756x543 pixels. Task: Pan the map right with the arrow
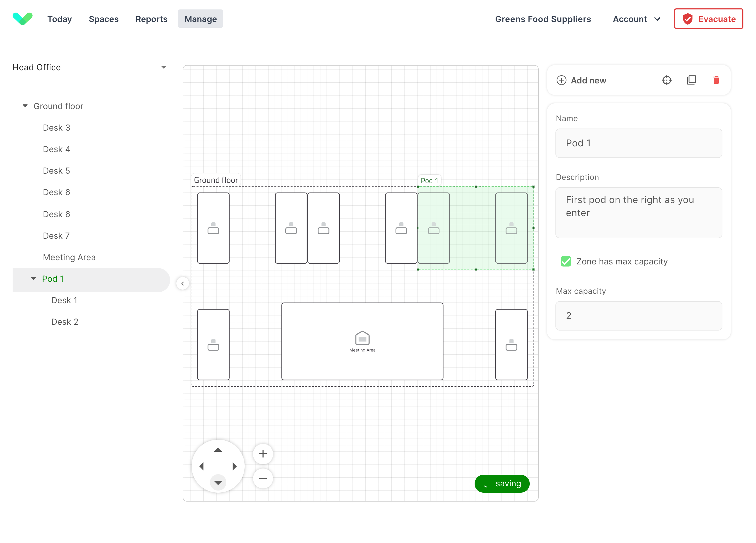coord(234,466)
